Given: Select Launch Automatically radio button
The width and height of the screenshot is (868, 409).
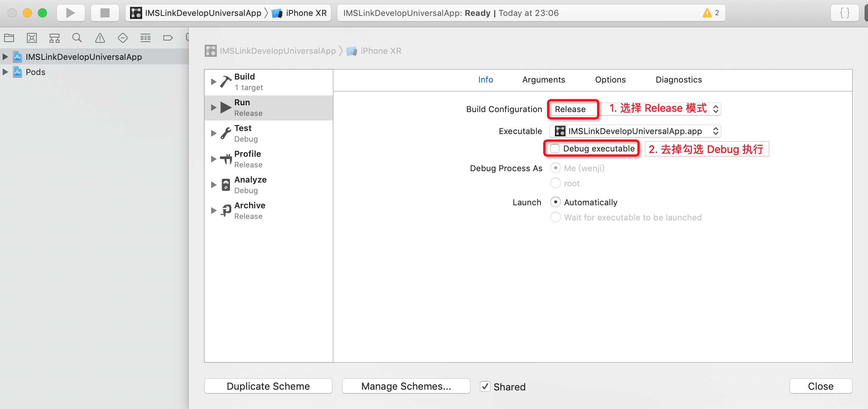Looking at the screenshot, I should coord(555,202).
